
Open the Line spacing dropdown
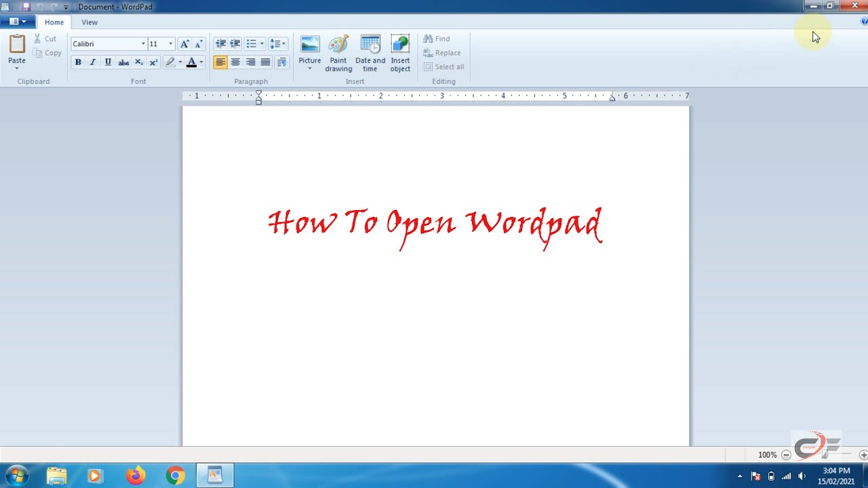click(x=277, y=44)
